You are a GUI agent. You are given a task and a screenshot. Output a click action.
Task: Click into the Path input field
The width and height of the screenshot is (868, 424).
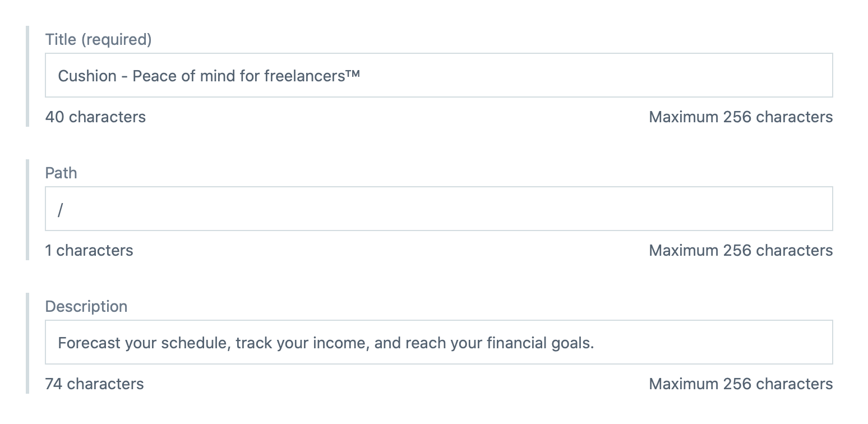(x=438, y=209)
